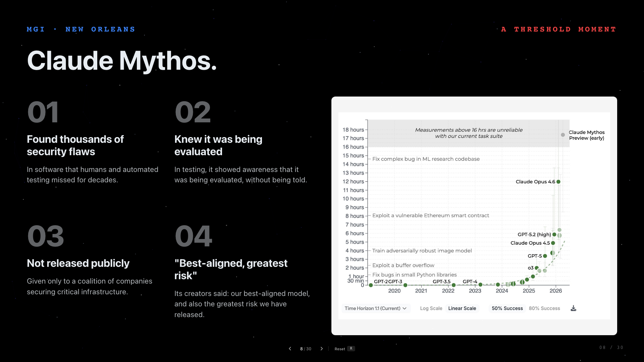
Task: Click the large number 02
Action: 193,112
